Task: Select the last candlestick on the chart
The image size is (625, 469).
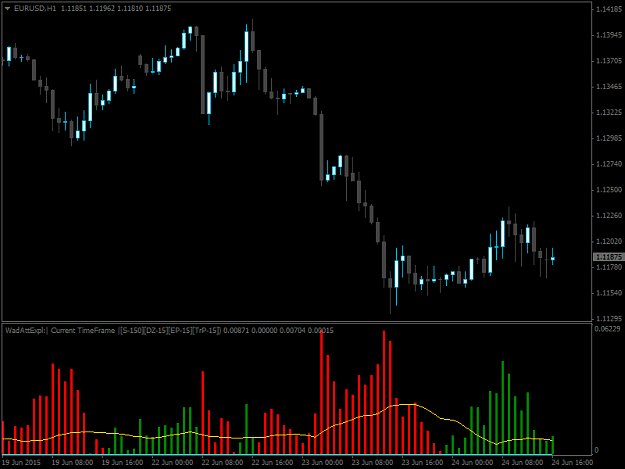Action: coord(552,258)
